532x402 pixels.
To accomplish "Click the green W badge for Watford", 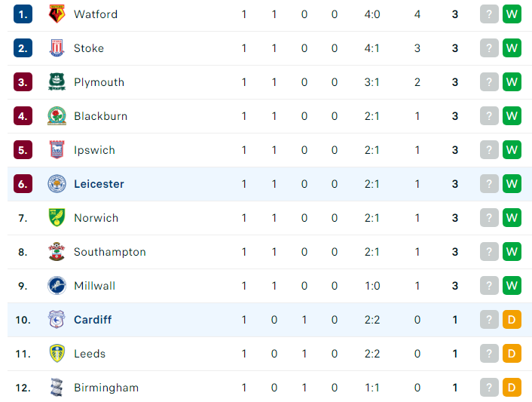I will tap(512, 14).
